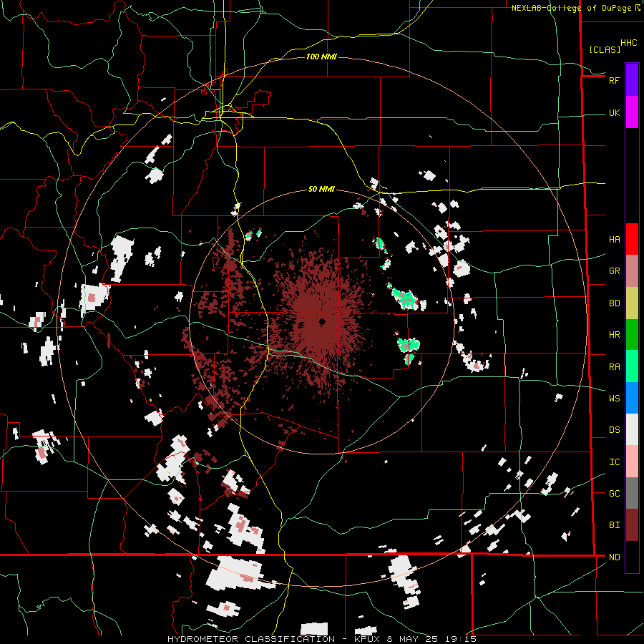Select the GC gray legend swatch
The width and height of the screenshot is (644, 644).
[x=632, y=493]
